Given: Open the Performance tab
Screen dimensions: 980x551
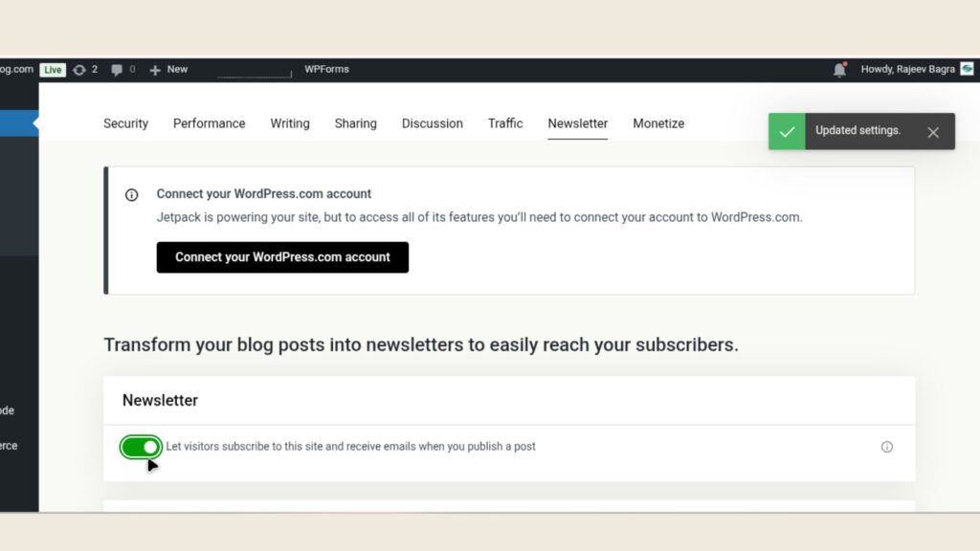Looking at the screenshot, I should [x=209, y=123].
